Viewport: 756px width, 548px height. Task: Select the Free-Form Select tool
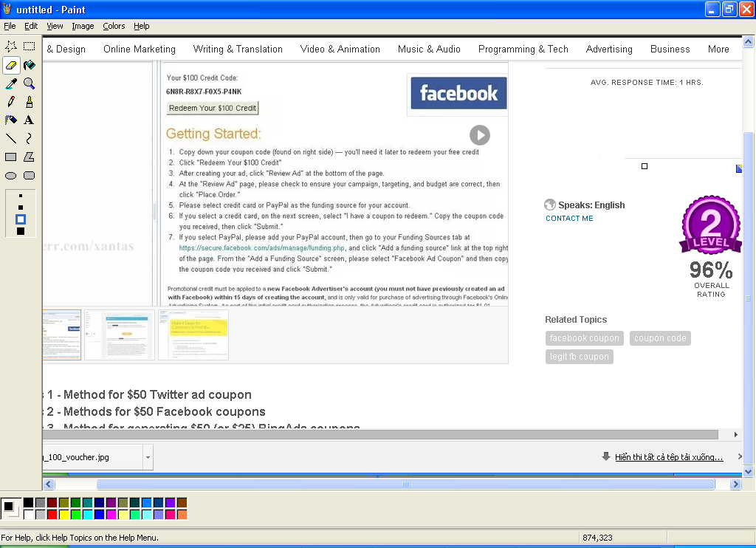coord(11,47)
